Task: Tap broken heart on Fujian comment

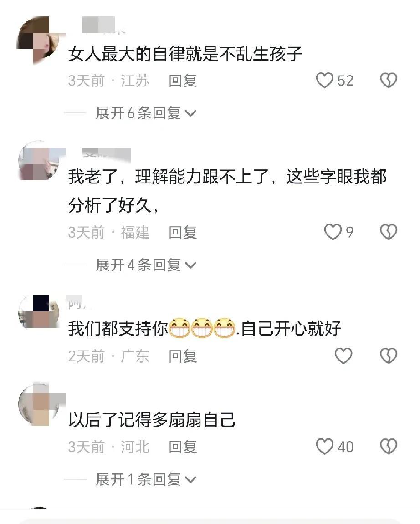Action: click(x=389, y=232)
